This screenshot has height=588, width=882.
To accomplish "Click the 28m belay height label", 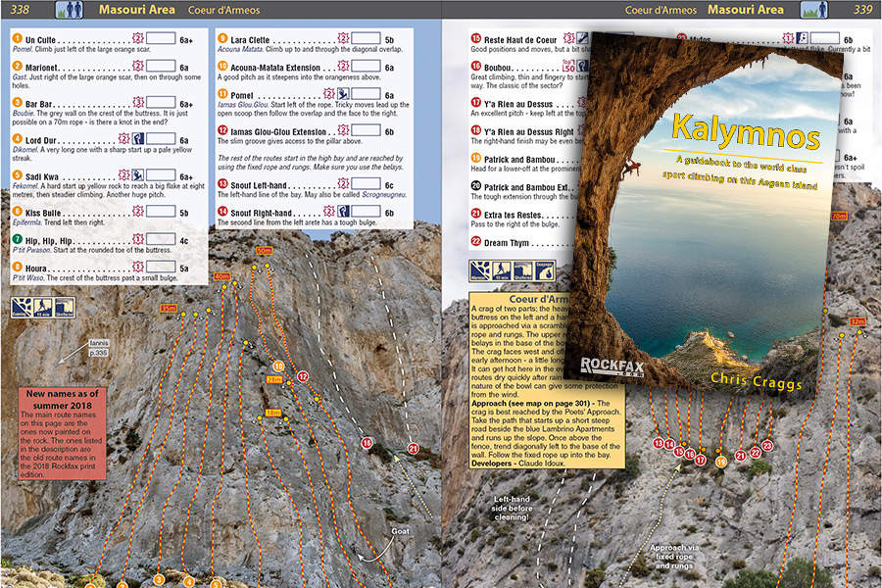I will (273, 380).
